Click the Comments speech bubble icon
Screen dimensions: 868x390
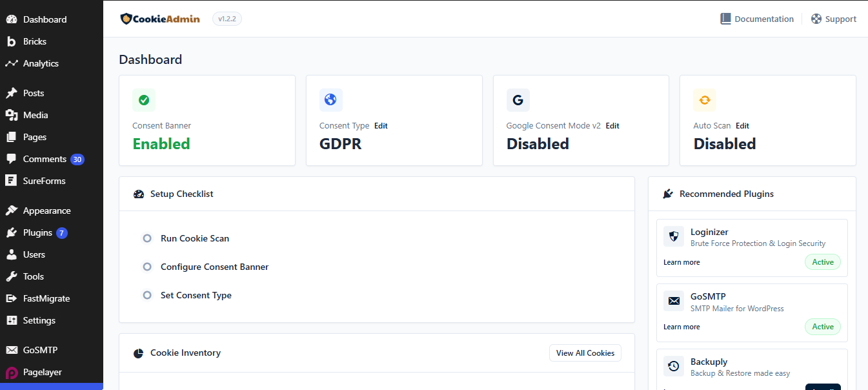coord(12,159)
